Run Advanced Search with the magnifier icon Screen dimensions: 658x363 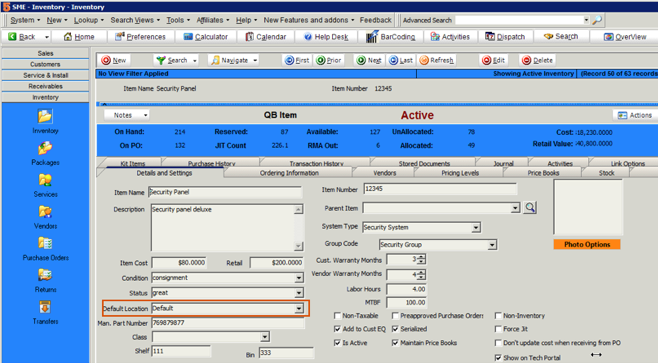coord(597,20)
